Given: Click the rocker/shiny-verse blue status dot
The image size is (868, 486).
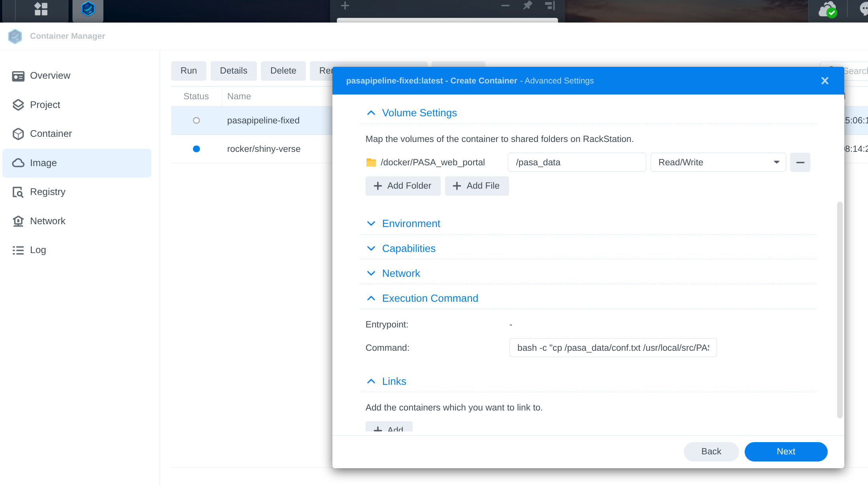Looking at the screenshot, I should 196,149.
